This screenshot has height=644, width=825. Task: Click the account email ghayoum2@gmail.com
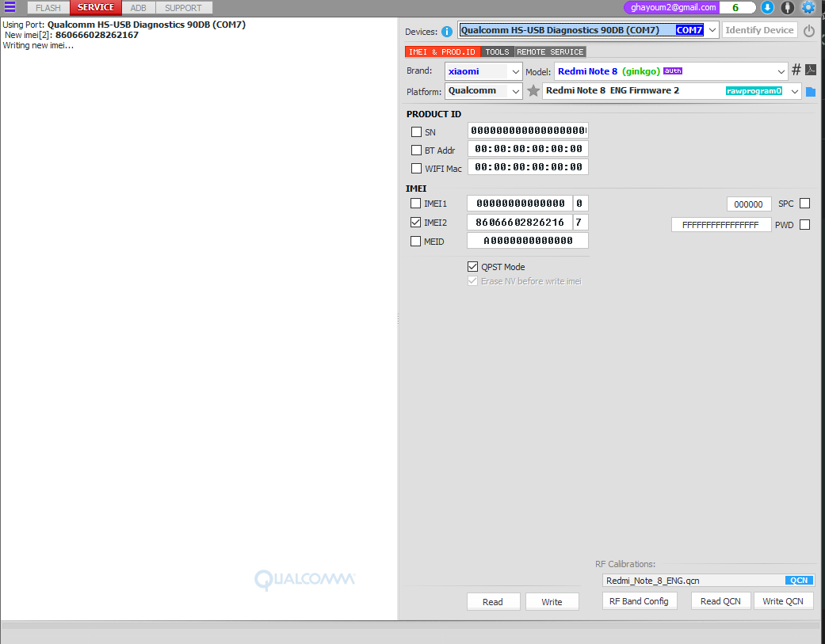pos(673,7)
